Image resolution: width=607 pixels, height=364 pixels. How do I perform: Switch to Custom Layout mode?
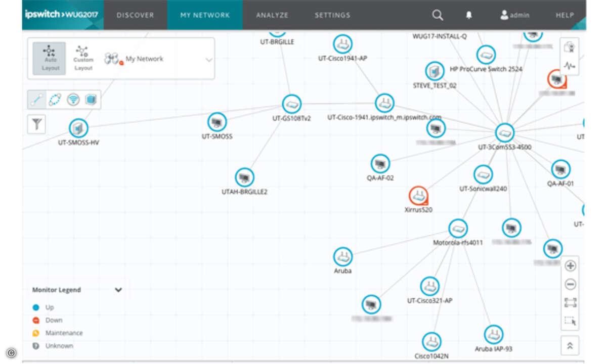coord(83,58)
